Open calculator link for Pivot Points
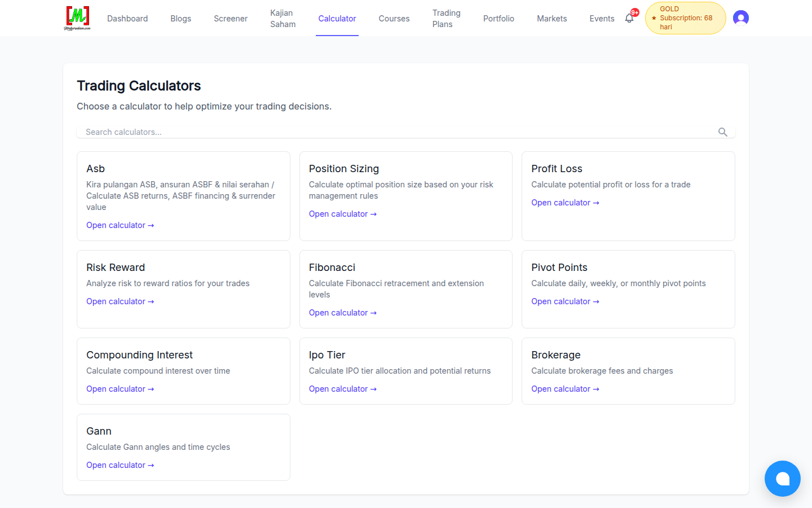The height and width of the screenshot is (508, 812). coord(565,301)
